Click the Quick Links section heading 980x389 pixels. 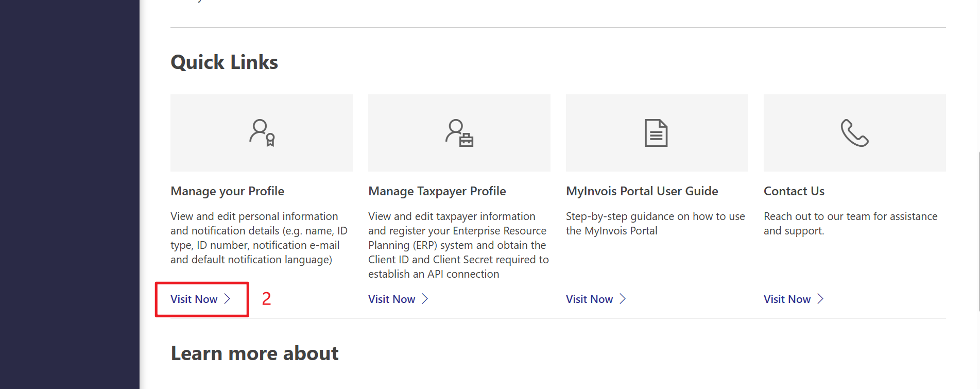(x=224, y=62)
